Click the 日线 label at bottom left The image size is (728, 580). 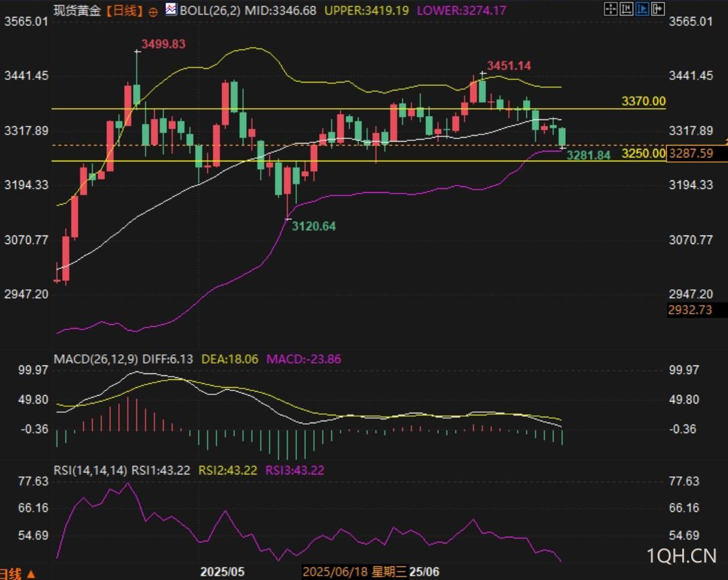click(11, 574)
